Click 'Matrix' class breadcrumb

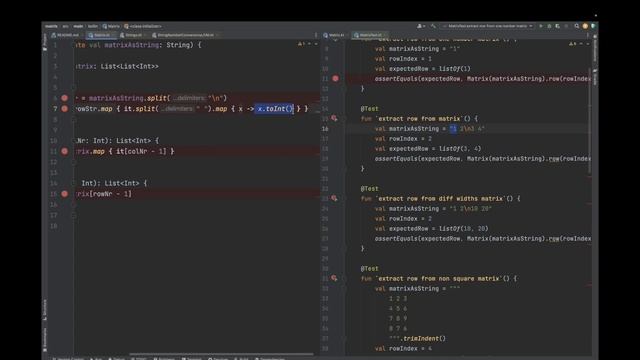pos(111,26)
